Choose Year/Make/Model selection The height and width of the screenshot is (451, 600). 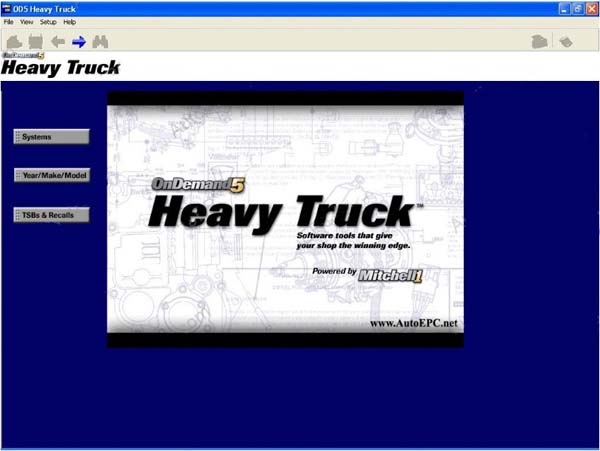(52, 175)
